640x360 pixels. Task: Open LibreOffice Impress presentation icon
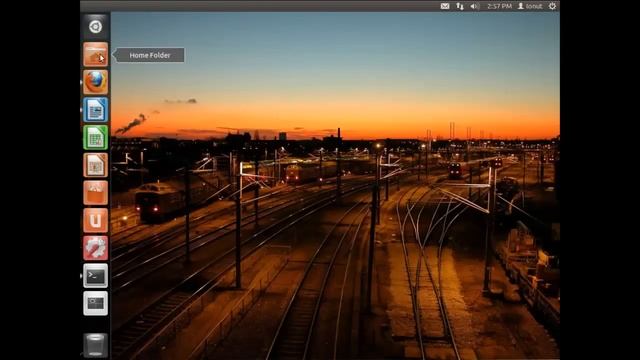(x=96, y=165)
